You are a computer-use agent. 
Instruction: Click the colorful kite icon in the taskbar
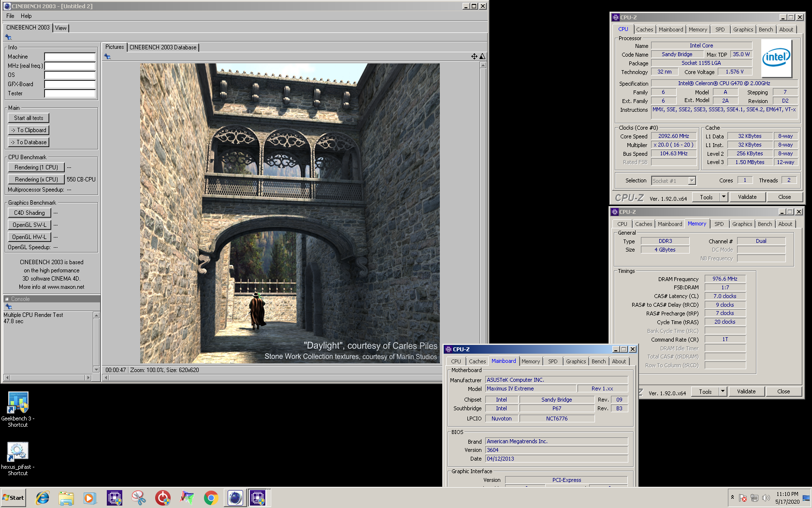click(x=187, y=497)
